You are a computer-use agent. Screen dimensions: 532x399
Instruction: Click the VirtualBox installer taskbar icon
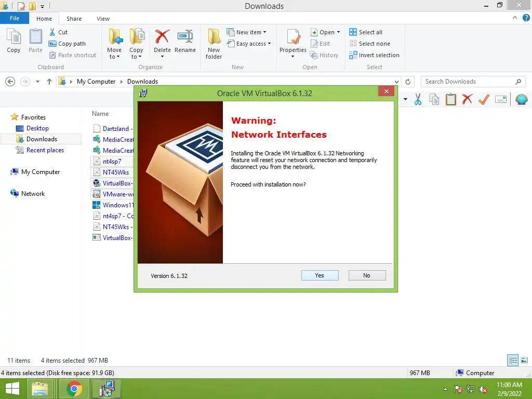(x=107, y=389)
